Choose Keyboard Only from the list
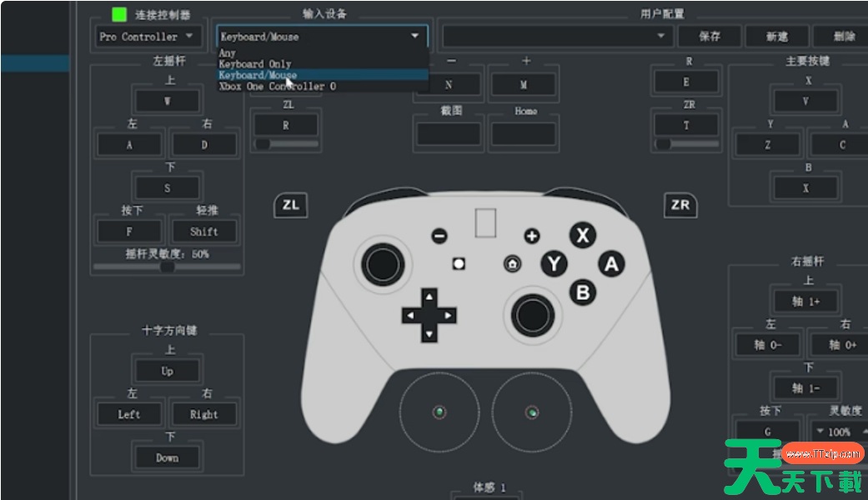Screen dimensions: 868x500 255,64
